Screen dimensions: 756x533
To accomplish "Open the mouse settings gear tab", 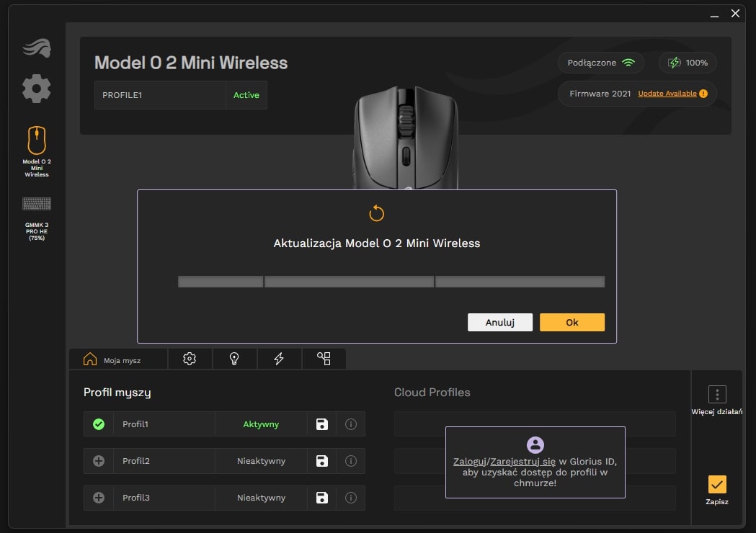I will point(190,359).
